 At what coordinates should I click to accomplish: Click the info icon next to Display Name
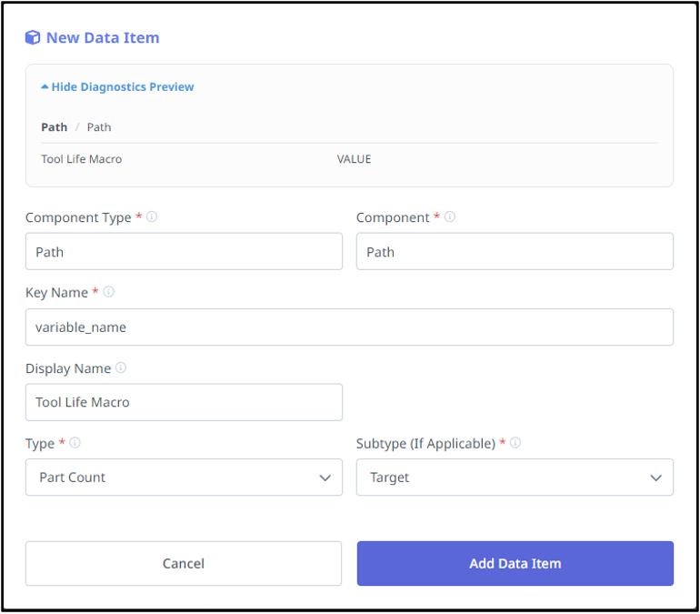click(121, 368)
